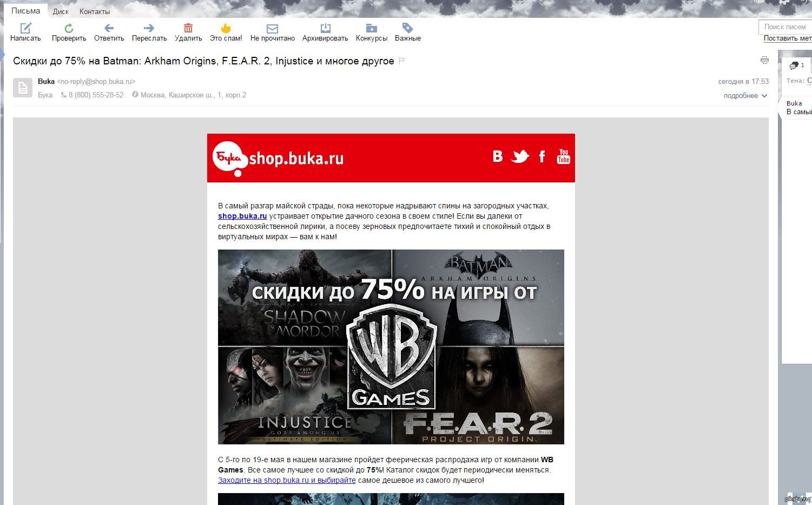The height and width of the screenshot is (505, 812).
Task: Click the Написать compose icon
Action: pos(25,28)
